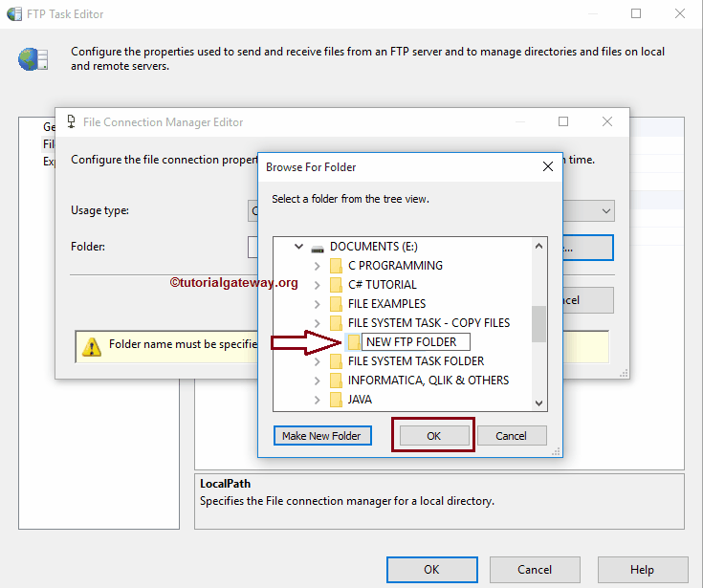Maximize the FTP Task Editor window
Image resolution: width=703 pixels, height=588 pixels.
coord(636,13)
